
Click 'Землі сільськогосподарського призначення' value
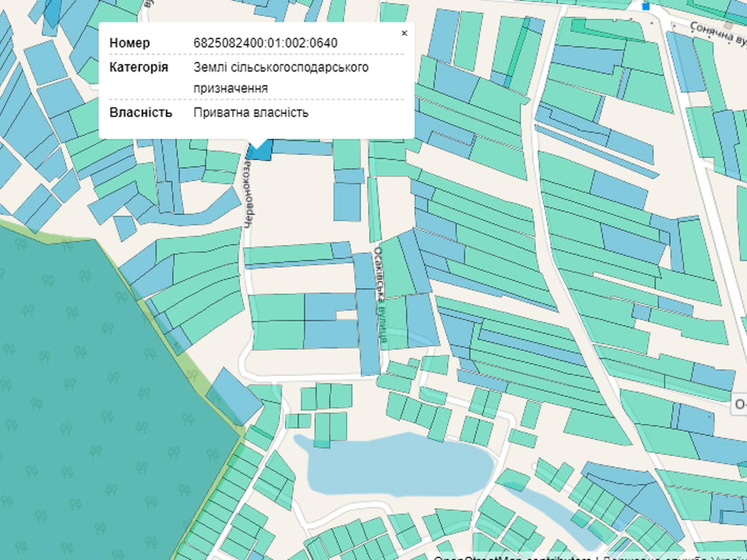click(x=281, y=77)
